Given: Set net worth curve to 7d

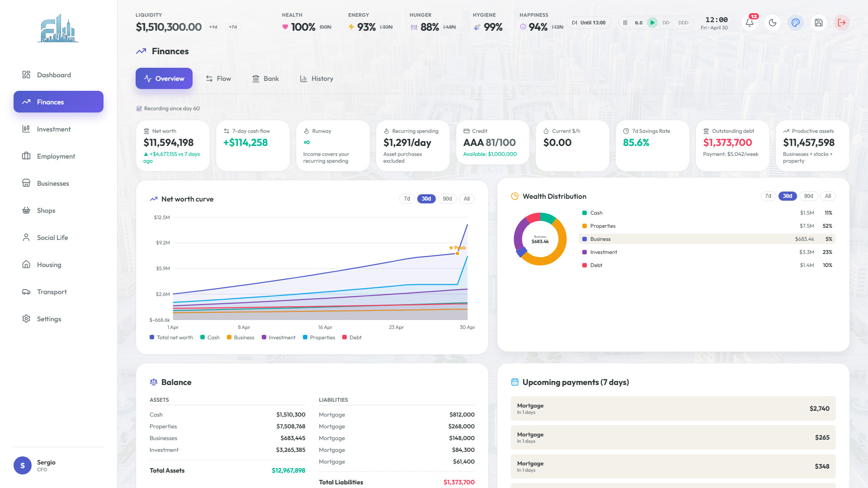Looking at the screenshot, I should [x=407, y=199].
